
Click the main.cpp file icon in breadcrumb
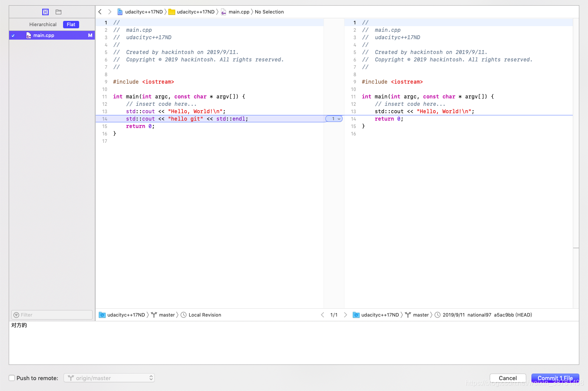(224, 12)
